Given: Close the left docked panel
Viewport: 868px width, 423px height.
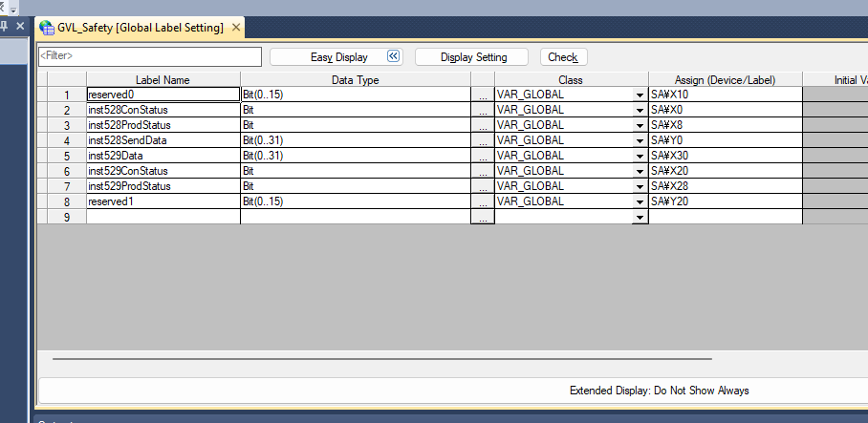Looking at the screenshot, I should (20, 26).
